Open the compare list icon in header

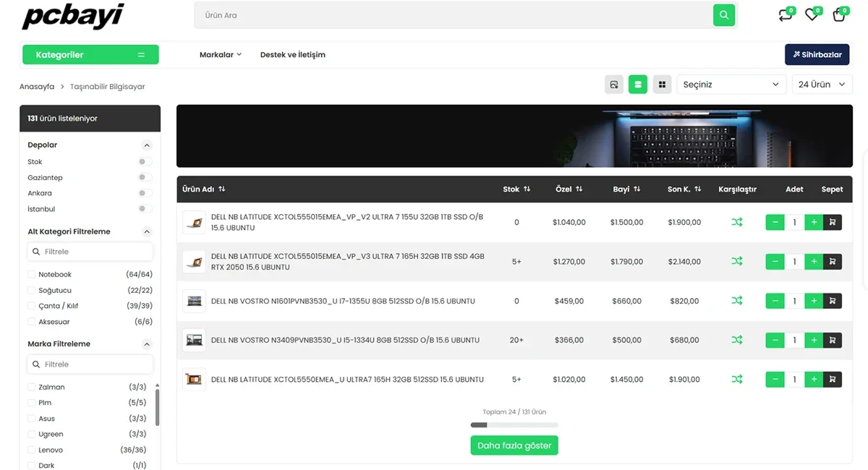785,15
